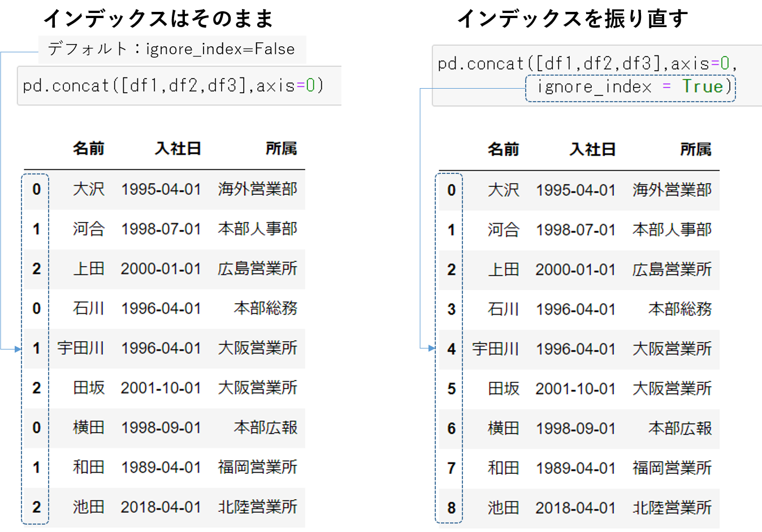762x532 pixels.
Task: Select 海外営業部 cell in right table
Action: [672, 190]
